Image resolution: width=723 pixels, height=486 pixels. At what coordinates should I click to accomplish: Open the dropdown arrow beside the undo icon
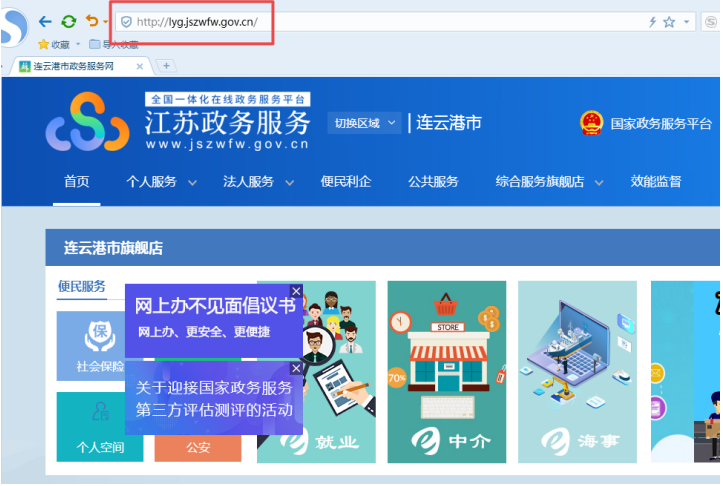coord(106,22)
